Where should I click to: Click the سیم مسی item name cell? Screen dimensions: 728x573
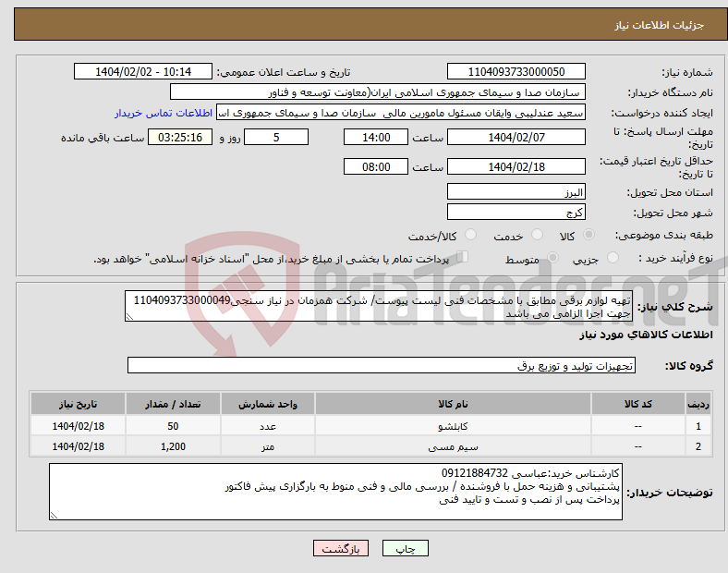pyautogui.click(x=453, y=446)
